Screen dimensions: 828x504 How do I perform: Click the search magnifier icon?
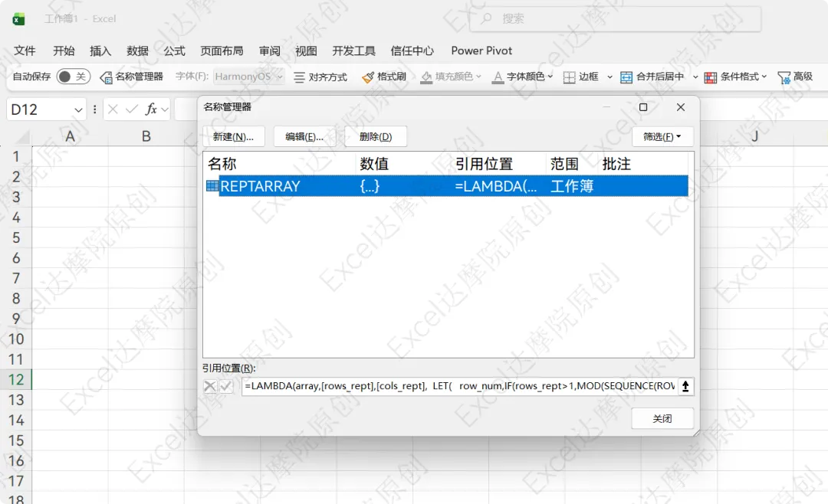point(486,18)
